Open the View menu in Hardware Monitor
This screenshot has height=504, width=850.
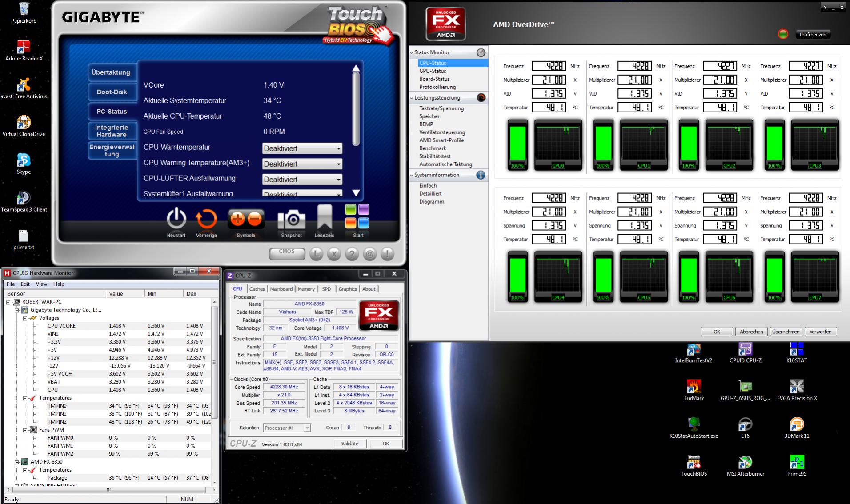coord(41,284)
